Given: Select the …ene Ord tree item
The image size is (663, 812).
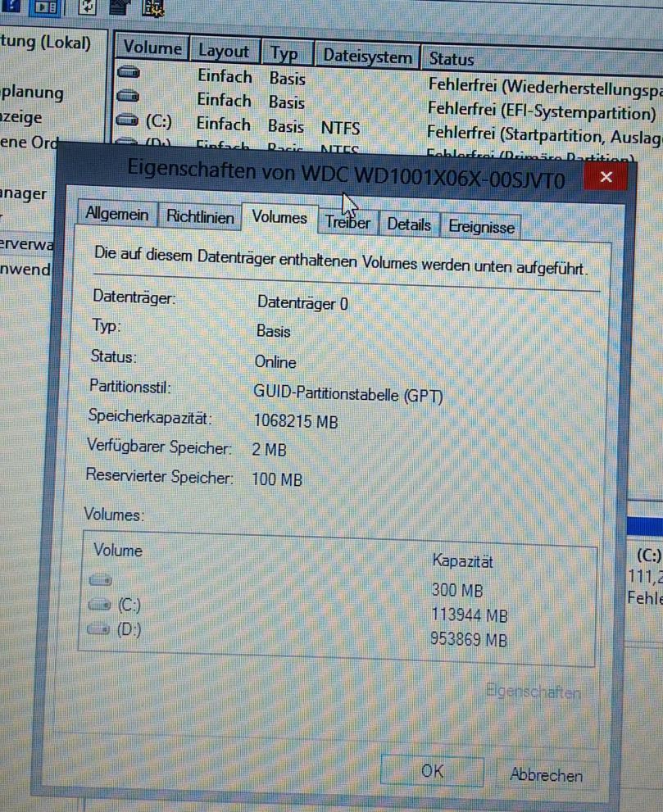Looking at the screenshot, I should [30, 142].
